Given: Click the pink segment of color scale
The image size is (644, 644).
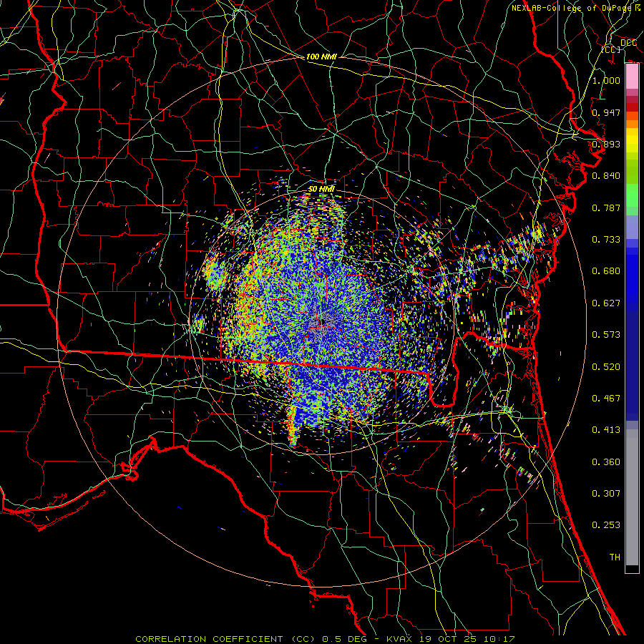Looking at the screenshot, I should pos(632,77).
